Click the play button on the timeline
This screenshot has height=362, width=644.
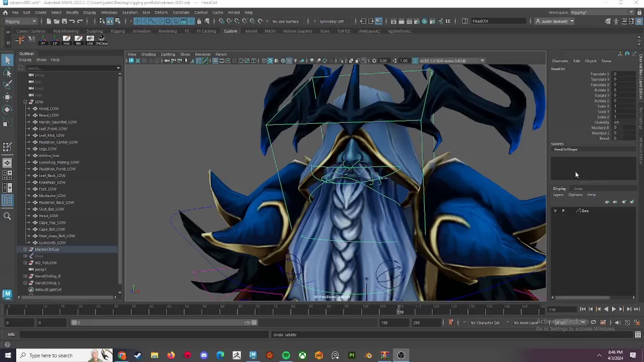pyautogui.click(x=613, y=309)
